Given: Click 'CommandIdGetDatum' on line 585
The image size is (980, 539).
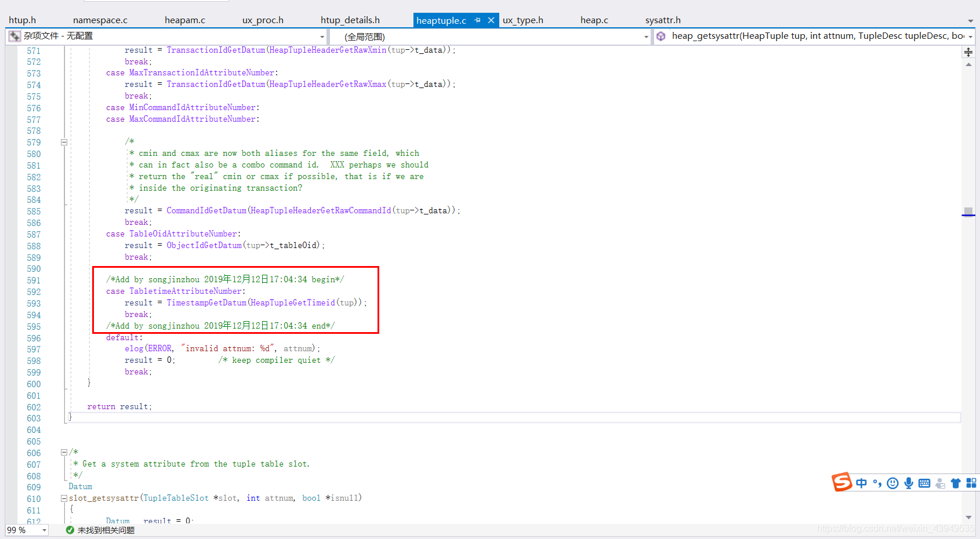Looking at the screenshot, I should (206, 211).
